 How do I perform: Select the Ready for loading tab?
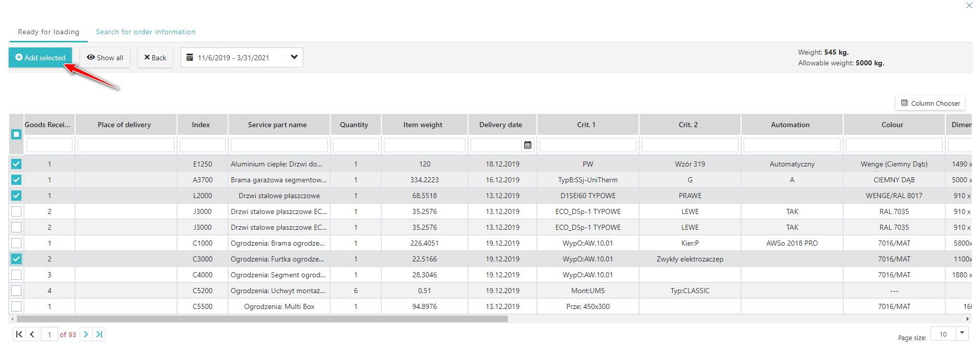click(x=48, y=32)
